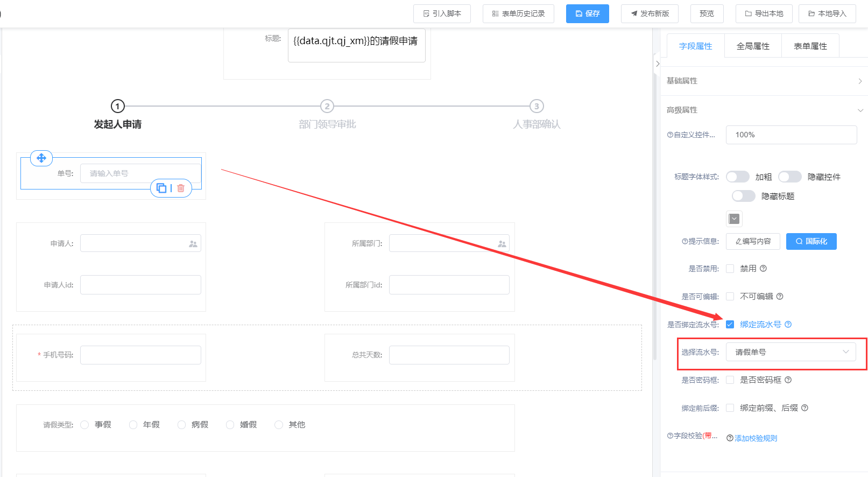
Task: Click the help icon before 自定义控件 label
Action: click(x=670, y=135)
